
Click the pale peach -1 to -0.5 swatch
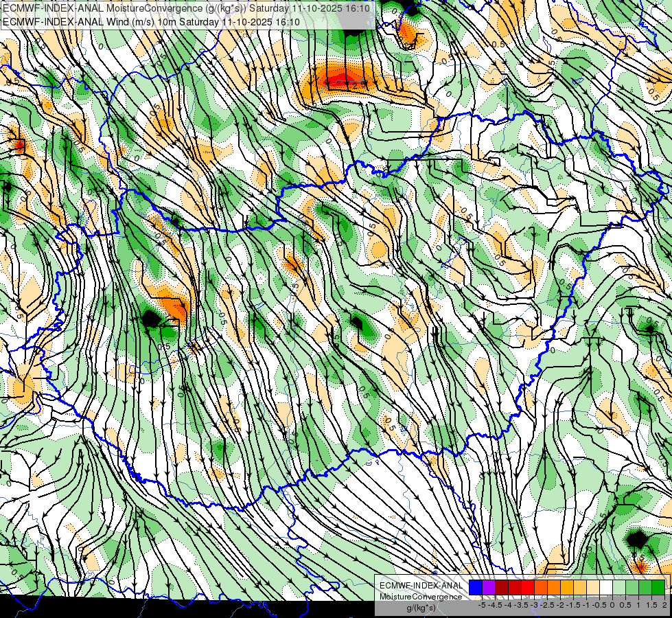[x=593, y=588]
